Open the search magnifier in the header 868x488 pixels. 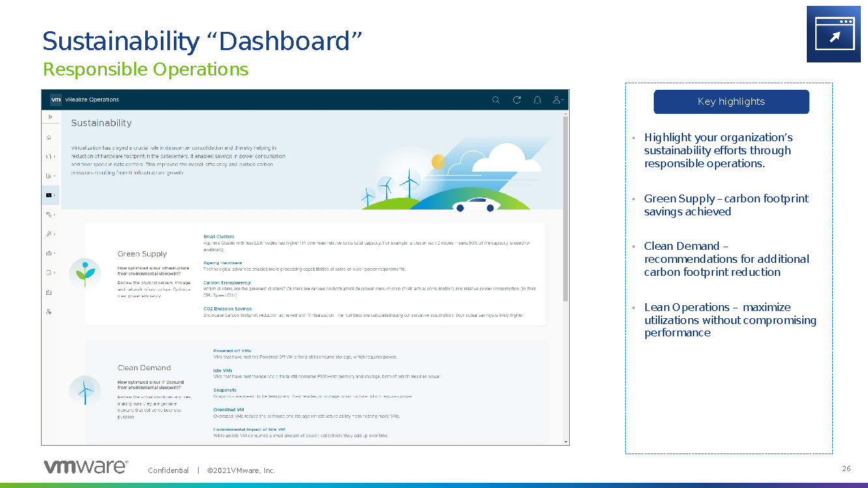click(x=496, y=100)
